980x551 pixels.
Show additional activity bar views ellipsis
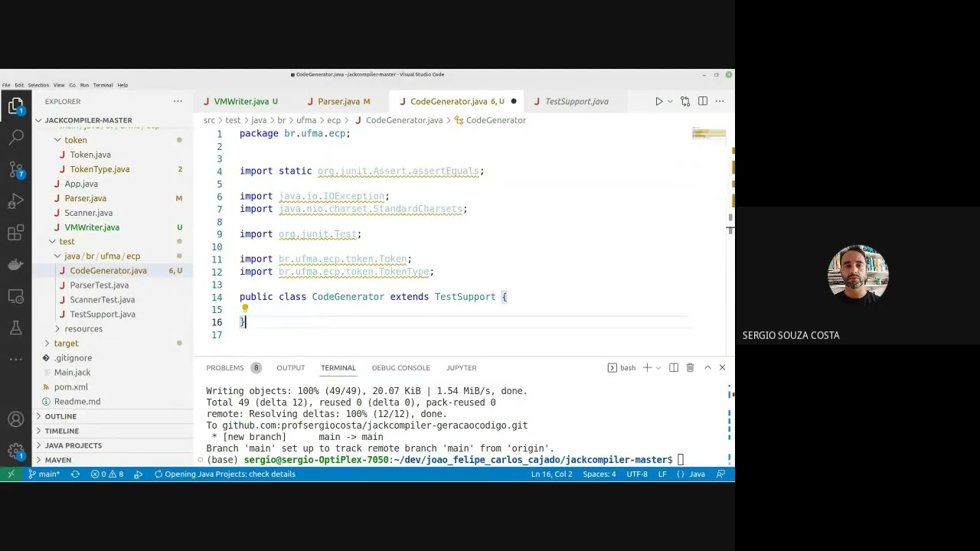click(15, 359)
